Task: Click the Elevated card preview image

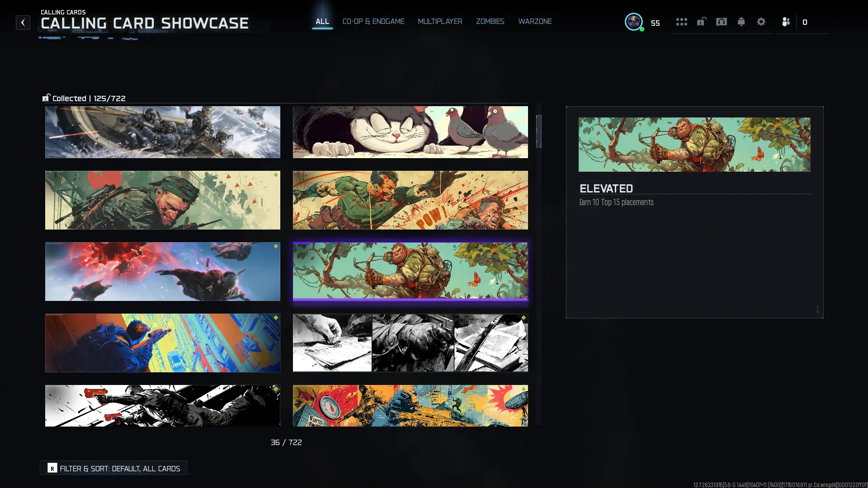Action: (x=694, y=145)
